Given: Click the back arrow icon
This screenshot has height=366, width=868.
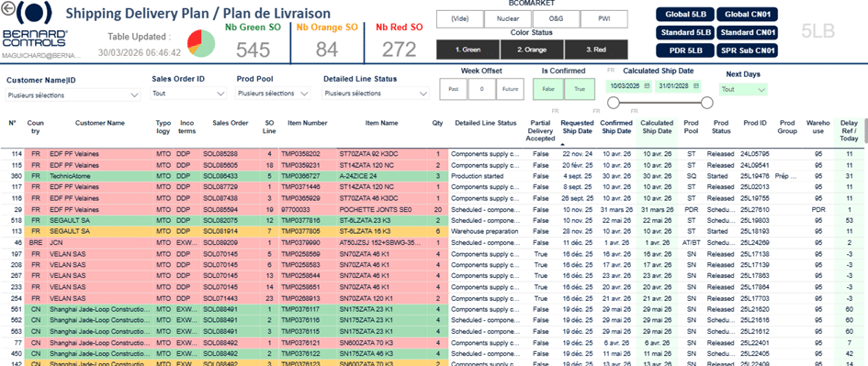Looking at the screenshot, I should [7, 9].
